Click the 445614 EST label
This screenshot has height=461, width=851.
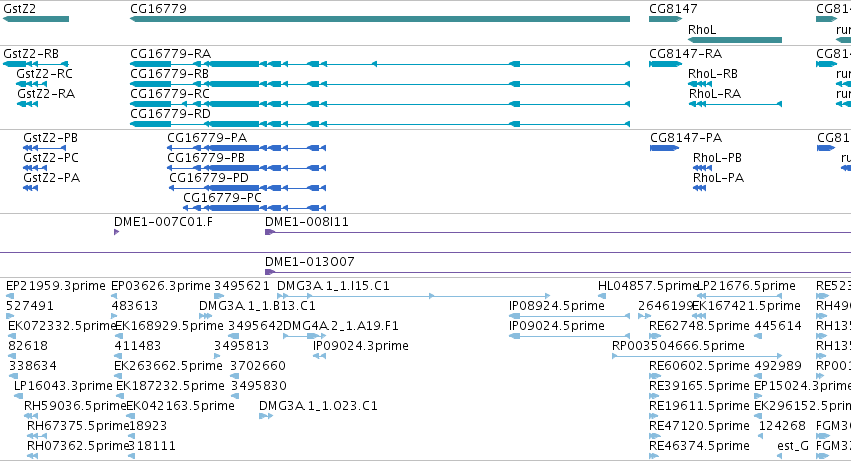pyautogui.click(x=778, y=326)
